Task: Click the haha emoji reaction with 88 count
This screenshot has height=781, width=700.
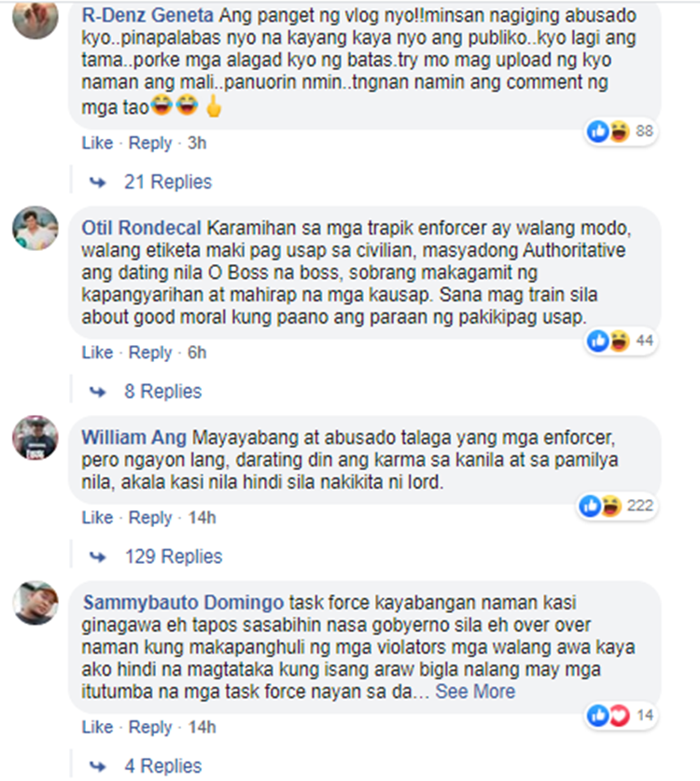Action: tap(620, 132)
